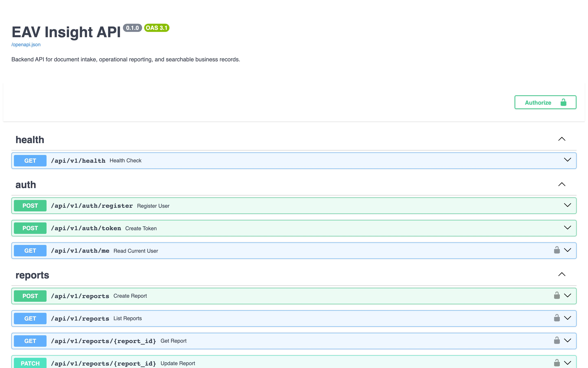Image resolution: width=588 pixels, height=368 pixels.
Task: Click the GET badge for List Reports
Action: pyautogui.click(x=30, y=318)
